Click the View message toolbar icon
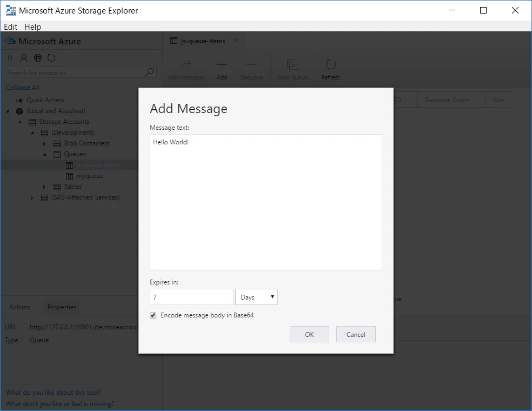 pyautogui.click(x=187, y=65)
